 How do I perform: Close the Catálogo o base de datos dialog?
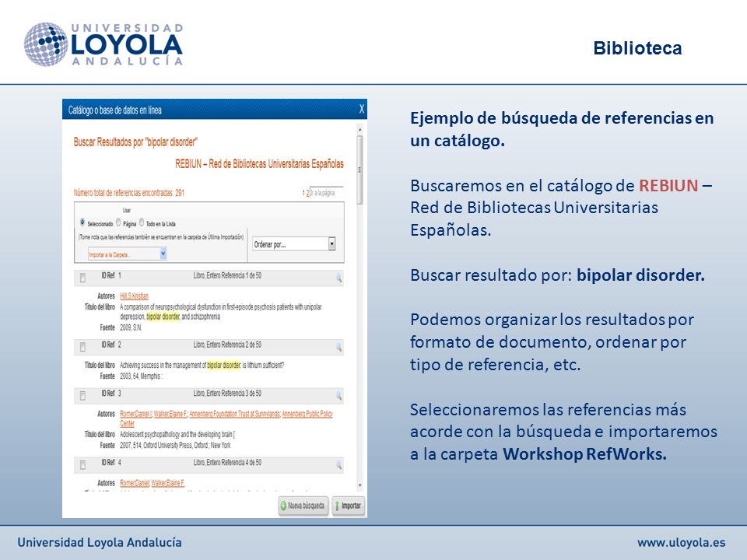point(362,109)
